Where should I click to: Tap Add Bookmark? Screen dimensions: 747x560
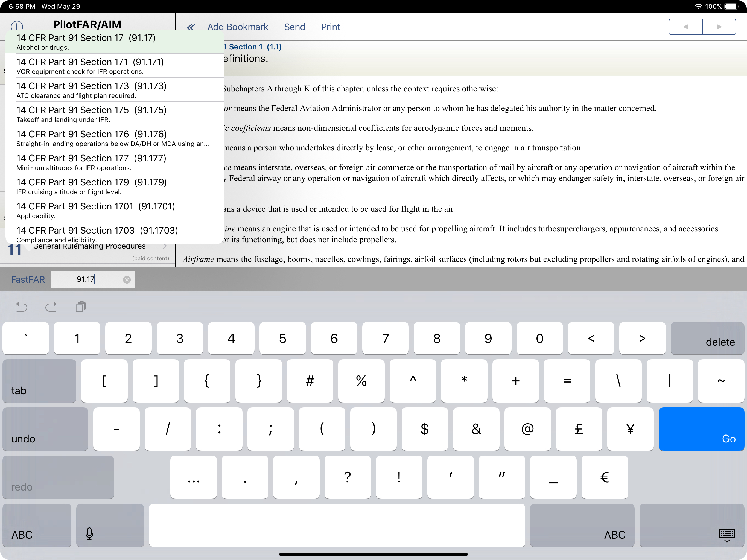tap(237, 27)
